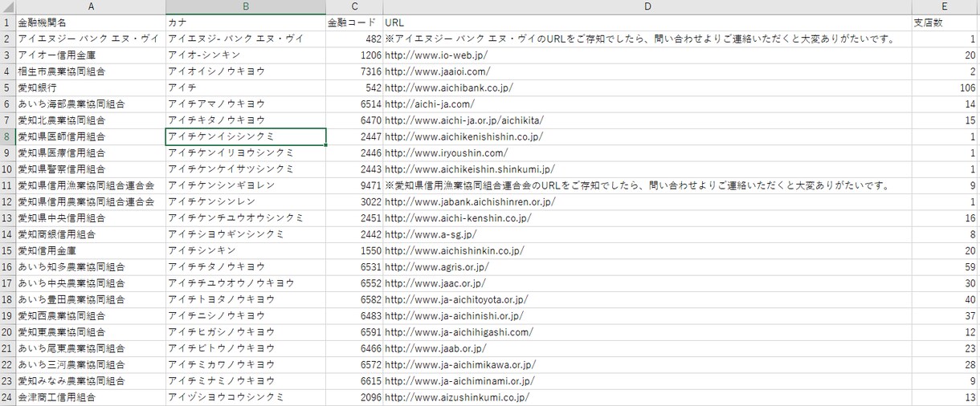Click cell http://www.aichibank.co.jp/
This screenshot has height=406, width=980.
[647, 87]
